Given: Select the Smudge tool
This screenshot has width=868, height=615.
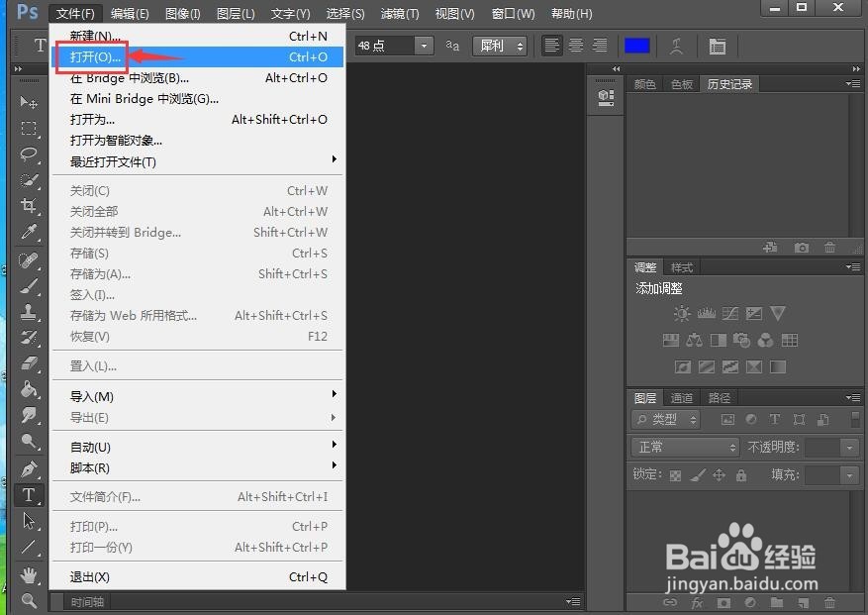Looking at the screenshot, I should [x=29, y=415].
